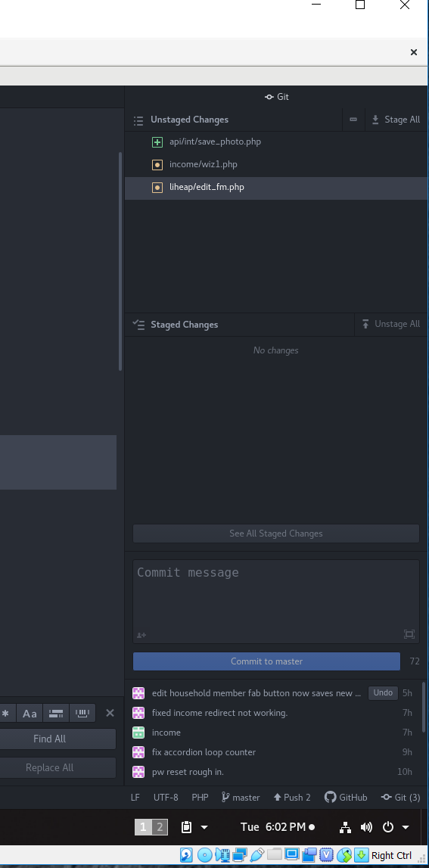429x868 pixels.
Task: Toggle Match Case (Aa) search option
Action: [30, 713]
